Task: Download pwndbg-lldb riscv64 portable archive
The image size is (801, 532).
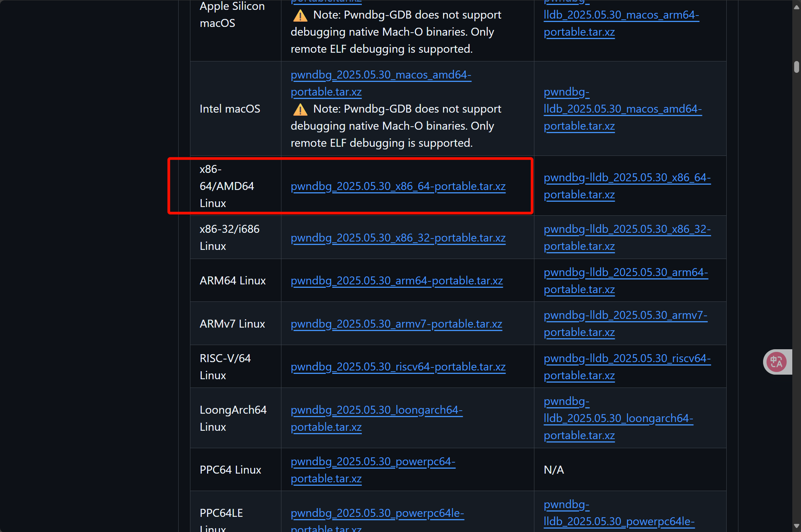Action: [627, 359]
